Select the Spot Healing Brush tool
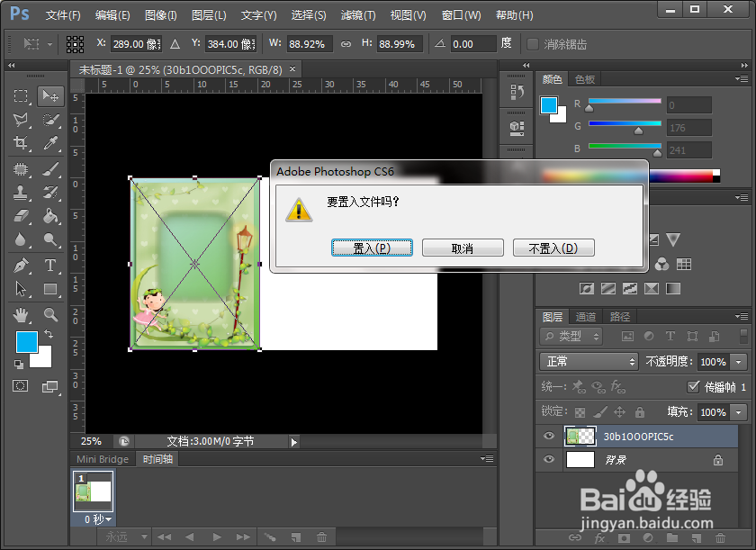This screenshot has width=756, height=550. [x=21, y=169]
